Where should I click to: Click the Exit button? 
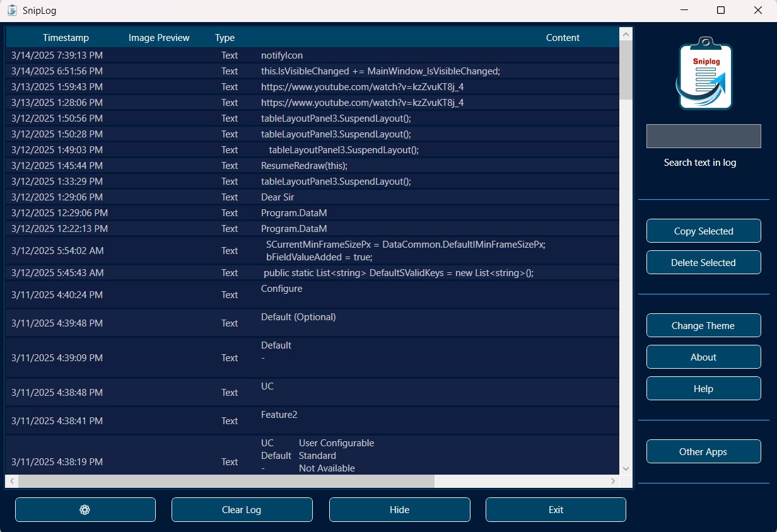click(556, 510)
